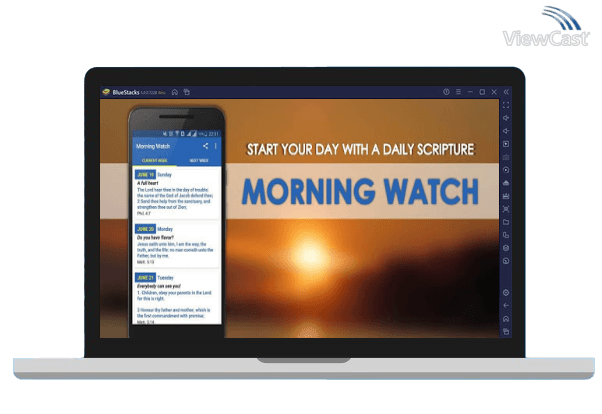
Task: Open the multi-instance sidebar icon
Action: 506,235
